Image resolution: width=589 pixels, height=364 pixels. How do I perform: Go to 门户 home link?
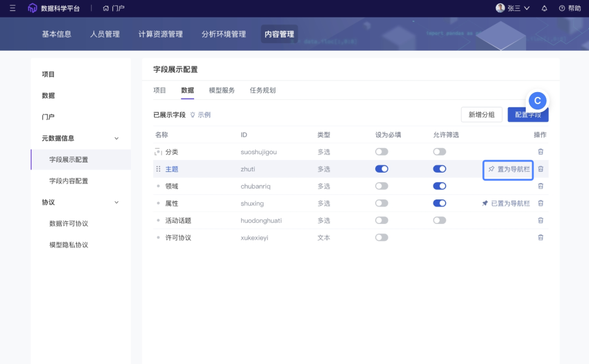pyautogui.click(x=113, y=8)
